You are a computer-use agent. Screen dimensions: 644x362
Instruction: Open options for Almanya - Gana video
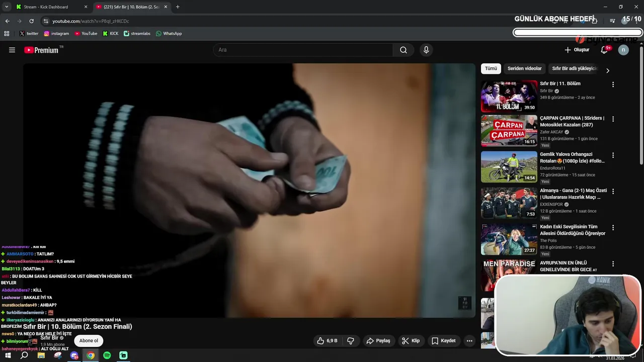coord(613,192)
